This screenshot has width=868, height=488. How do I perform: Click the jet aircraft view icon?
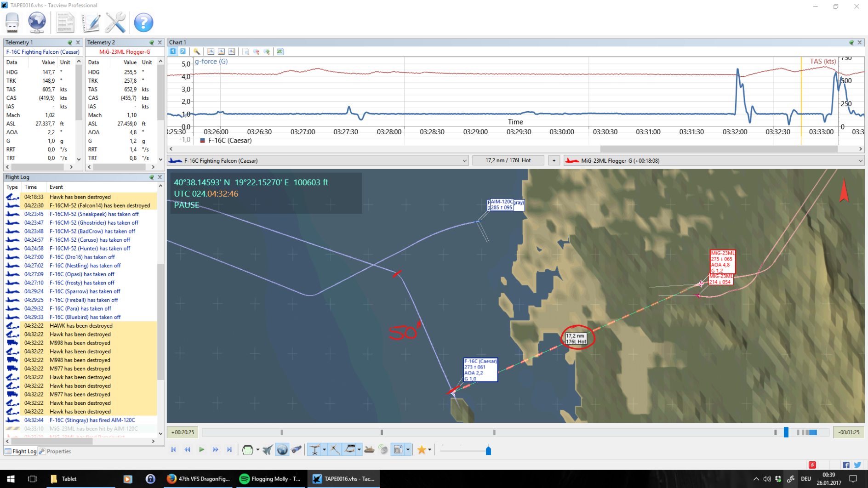click(x=268, y=450)
